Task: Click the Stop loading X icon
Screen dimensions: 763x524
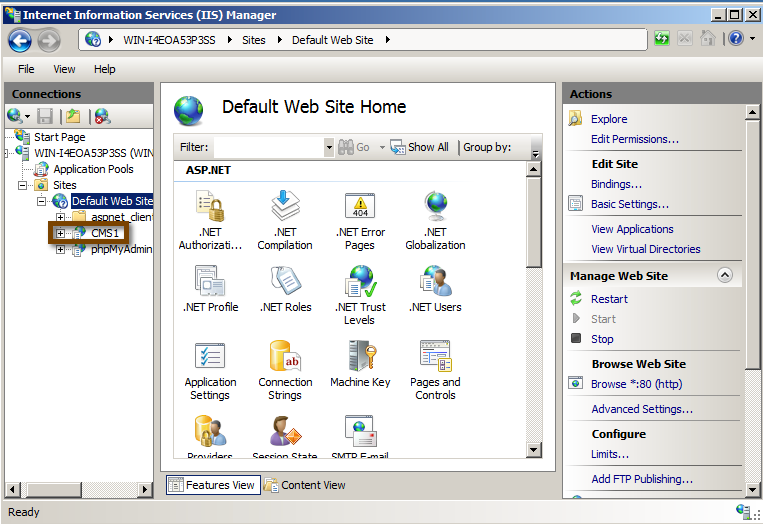Action: (x=685, y=38)
